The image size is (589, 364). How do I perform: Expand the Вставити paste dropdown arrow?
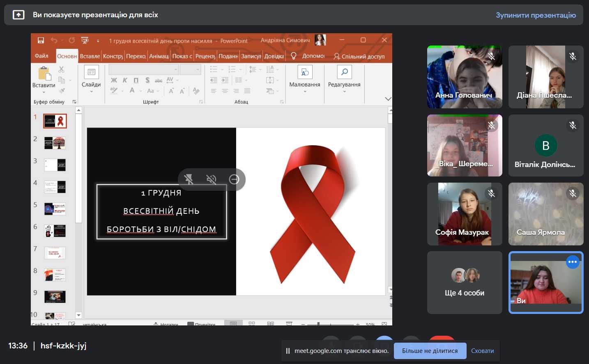[44, 92]
